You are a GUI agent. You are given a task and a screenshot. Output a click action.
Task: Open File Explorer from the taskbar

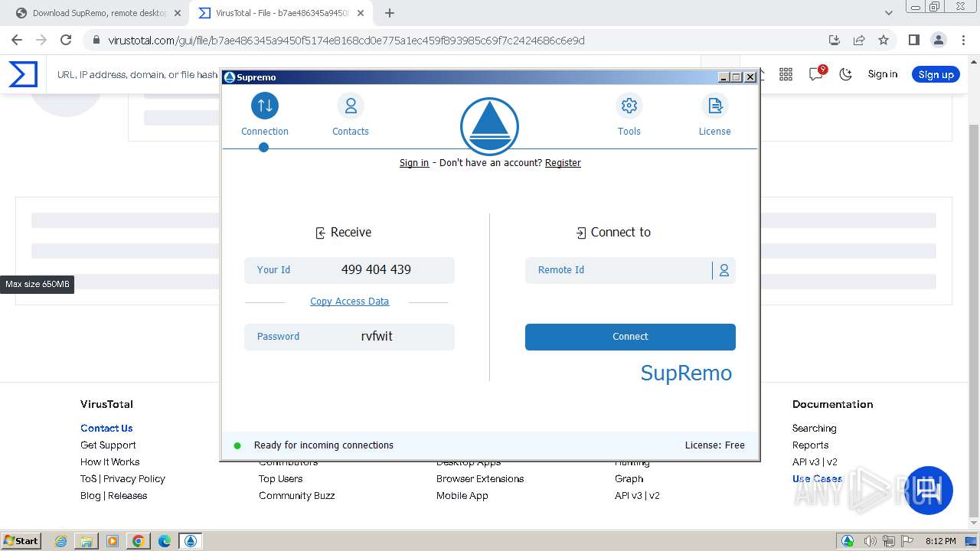(x=87, y=541)
